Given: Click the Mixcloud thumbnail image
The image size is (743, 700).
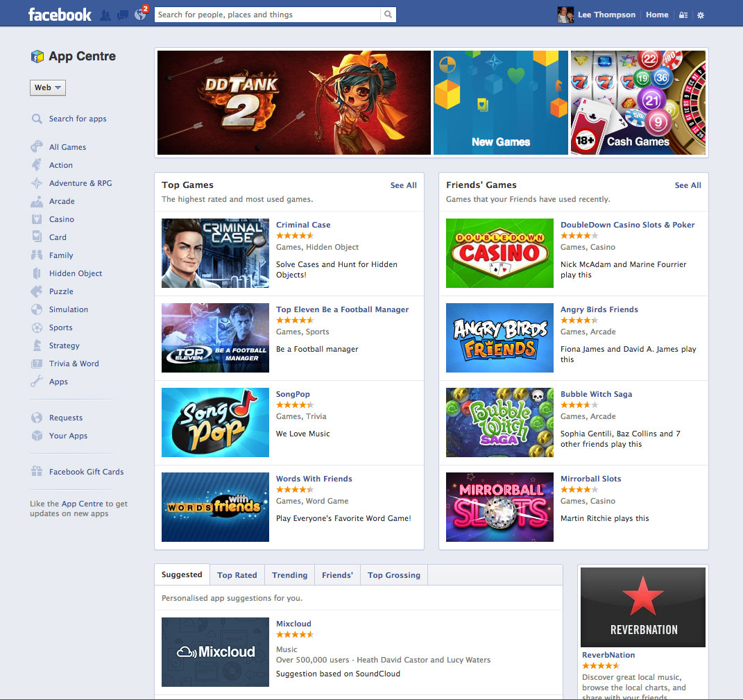Looking at the screenshot, I should 215,652.
